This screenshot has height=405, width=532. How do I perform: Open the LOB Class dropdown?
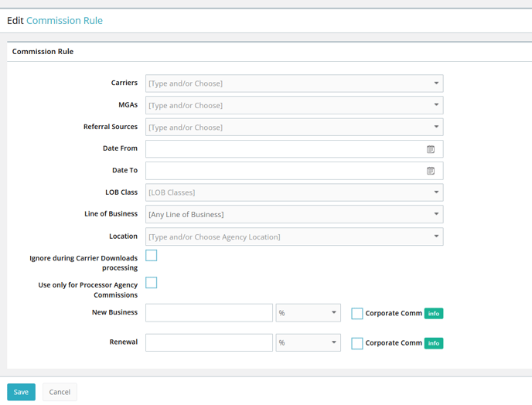pos(294,192)
